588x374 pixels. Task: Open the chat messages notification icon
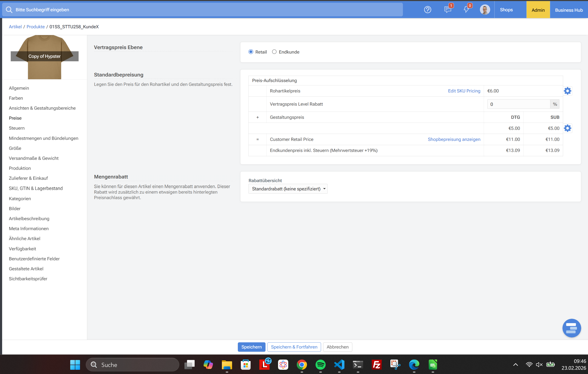tap(447, 10)
